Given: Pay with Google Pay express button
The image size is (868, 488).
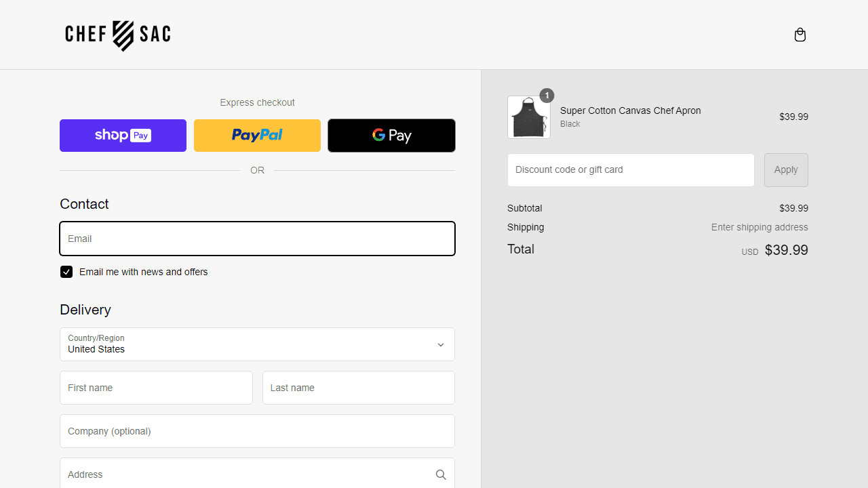Looking at the screenshot, I should [391, 136].
